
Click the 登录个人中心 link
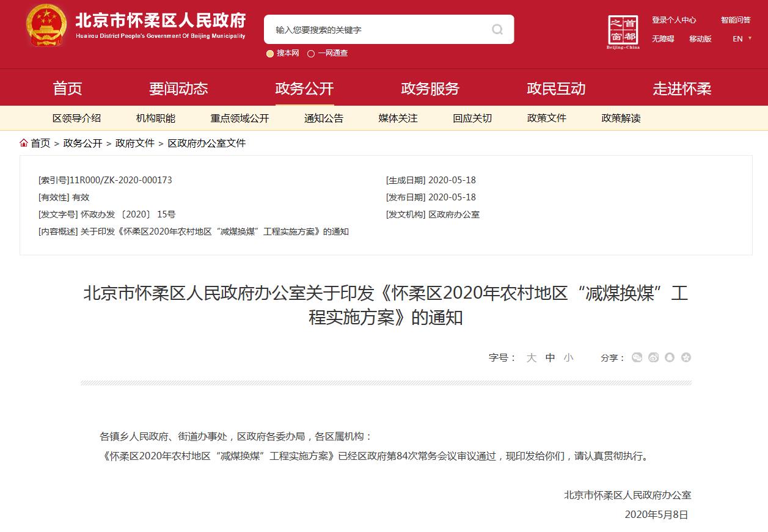(674, 20)
